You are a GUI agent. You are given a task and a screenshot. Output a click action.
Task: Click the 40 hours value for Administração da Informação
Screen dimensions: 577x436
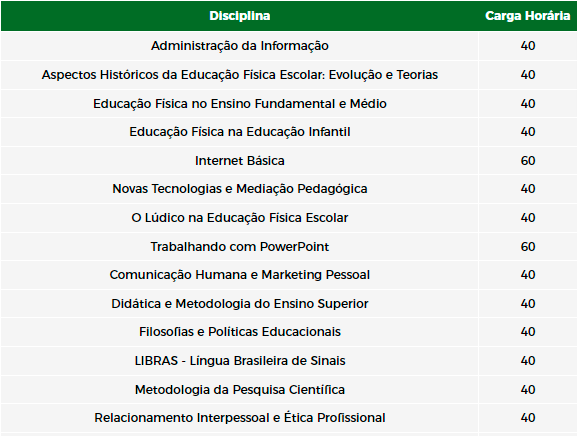coord(528,46)
